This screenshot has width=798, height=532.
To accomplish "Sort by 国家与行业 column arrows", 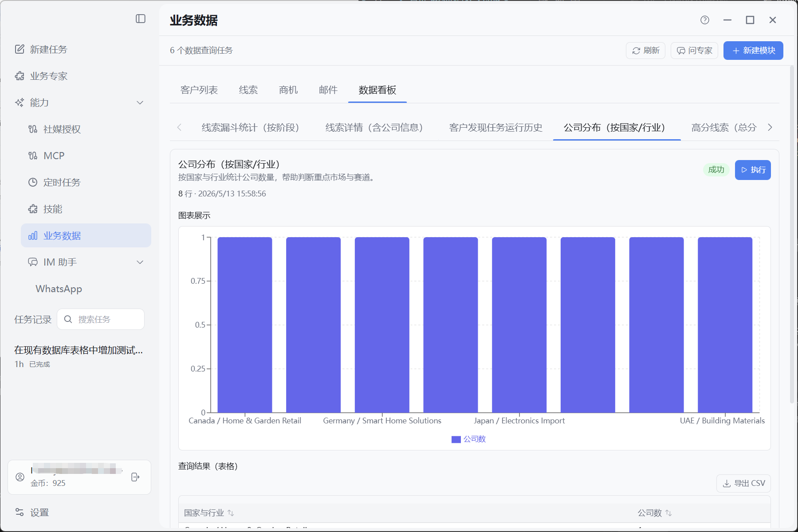I will coord(231,513).
